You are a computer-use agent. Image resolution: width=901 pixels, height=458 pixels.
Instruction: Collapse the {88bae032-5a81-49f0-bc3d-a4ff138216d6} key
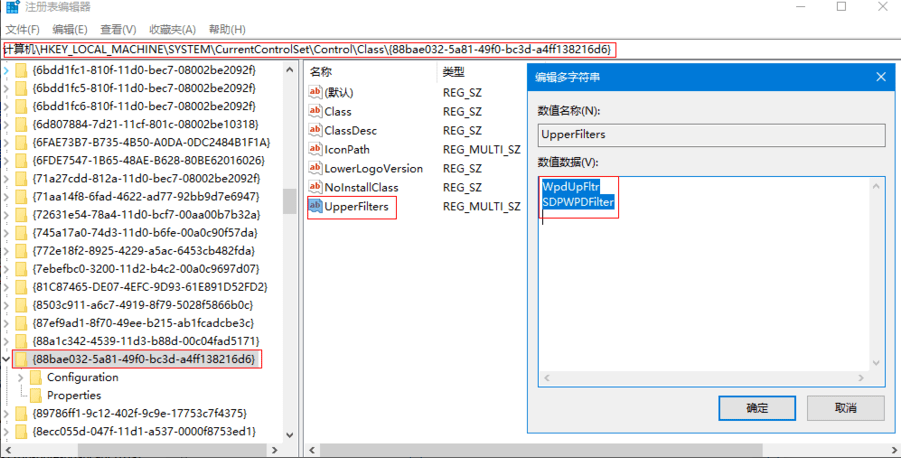coord(6,359)
